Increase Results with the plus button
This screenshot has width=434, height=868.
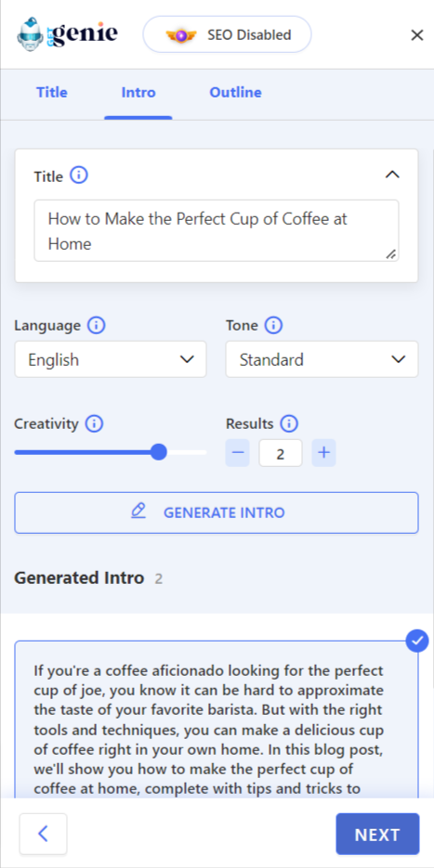(323, 453)
